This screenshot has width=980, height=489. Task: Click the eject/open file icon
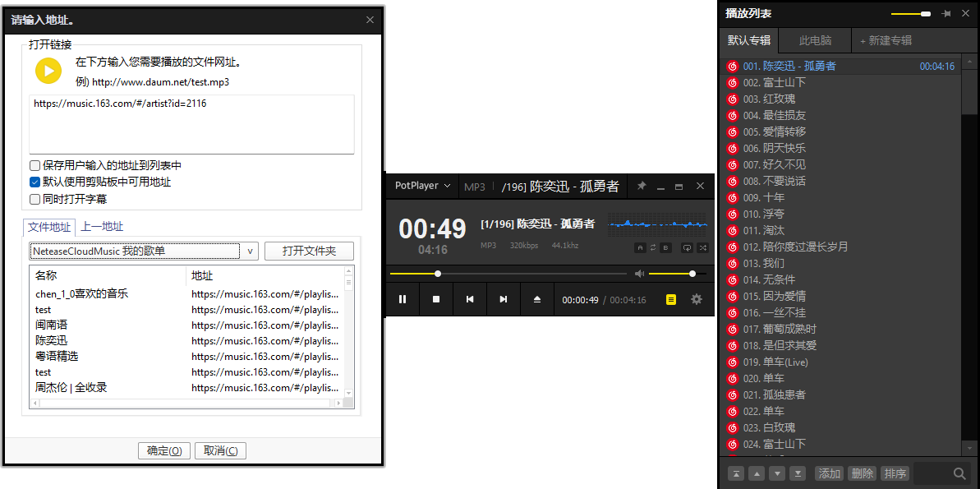537,299
